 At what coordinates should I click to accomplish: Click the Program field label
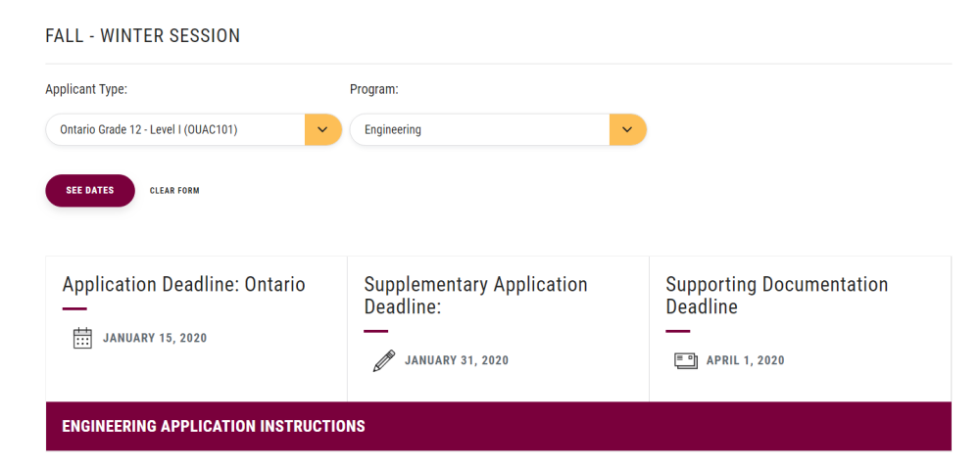tap(374, 90)
